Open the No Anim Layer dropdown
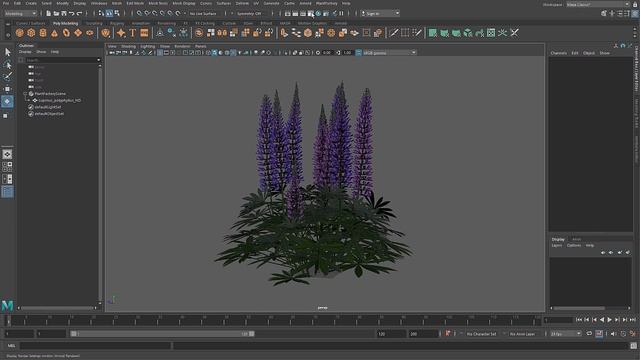 522,334
